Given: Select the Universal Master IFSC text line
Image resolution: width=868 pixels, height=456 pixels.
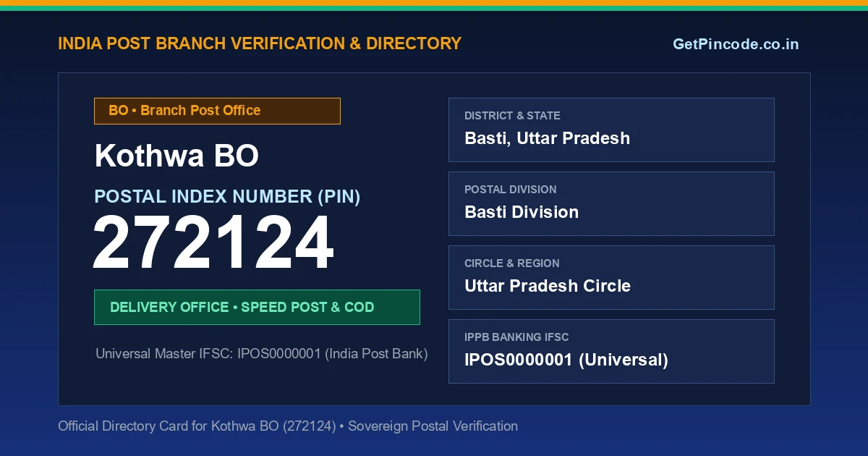Looking at the screenshot, I should 261,354.
